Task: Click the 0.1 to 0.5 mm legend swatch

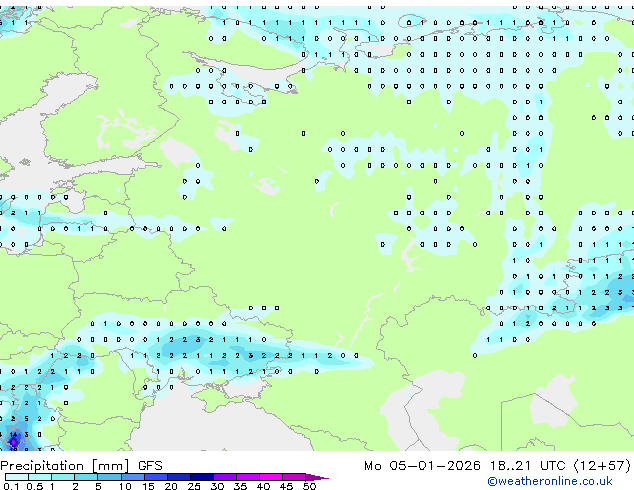Action: click(17, 477)
